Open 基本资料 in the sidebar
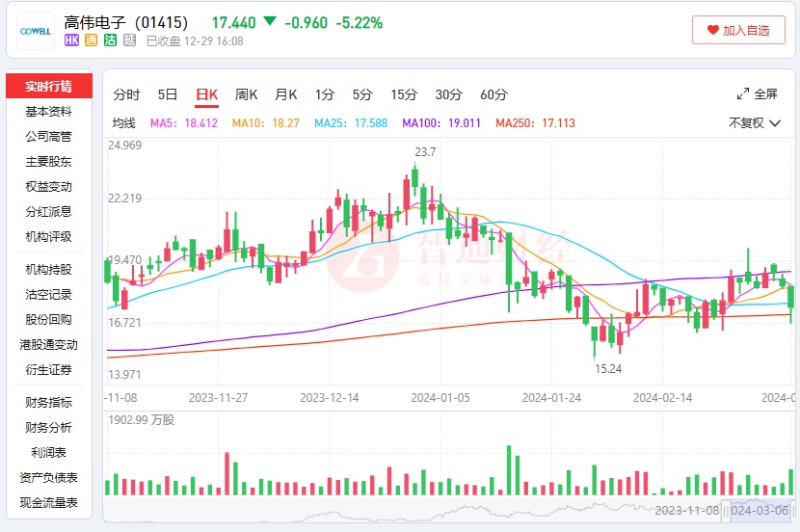Viewport: 800px width, 532px height. tap(49, 112)
